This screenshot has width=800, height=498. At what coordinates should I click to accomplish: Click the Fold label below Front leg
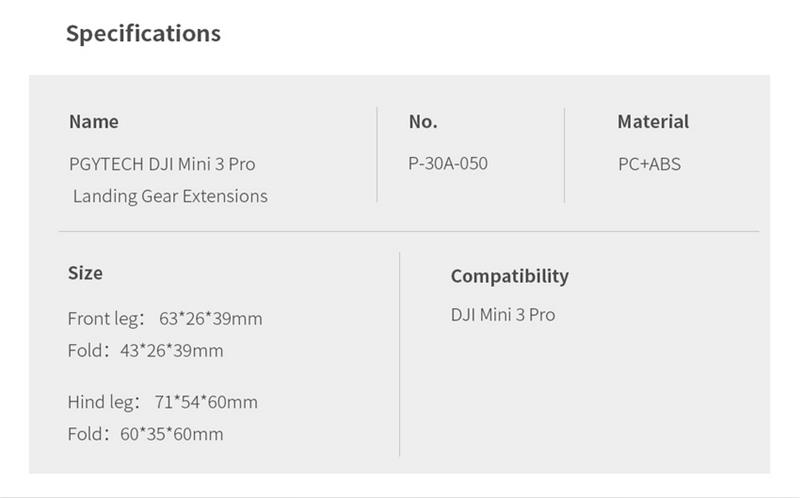click(x=85, y=351)
